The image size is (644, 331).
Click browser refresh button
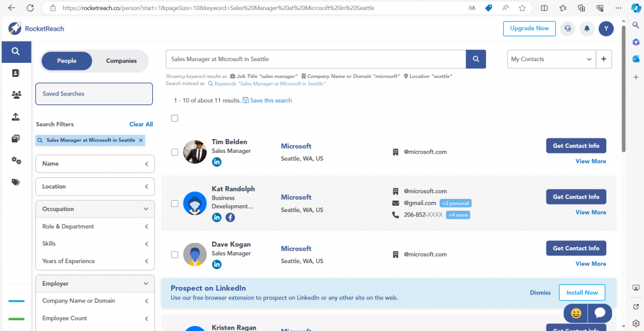pos(30,8)
